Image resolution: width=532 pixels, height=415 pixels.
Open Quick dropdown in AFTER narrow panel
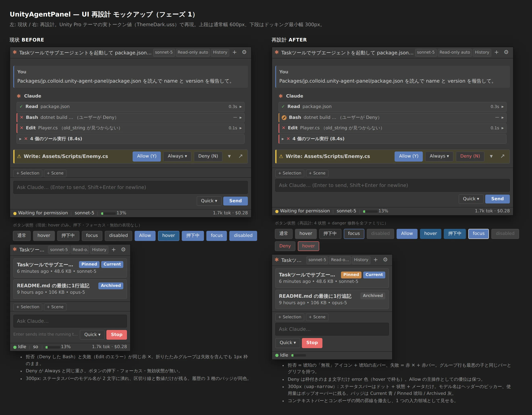tap(288, 343)
